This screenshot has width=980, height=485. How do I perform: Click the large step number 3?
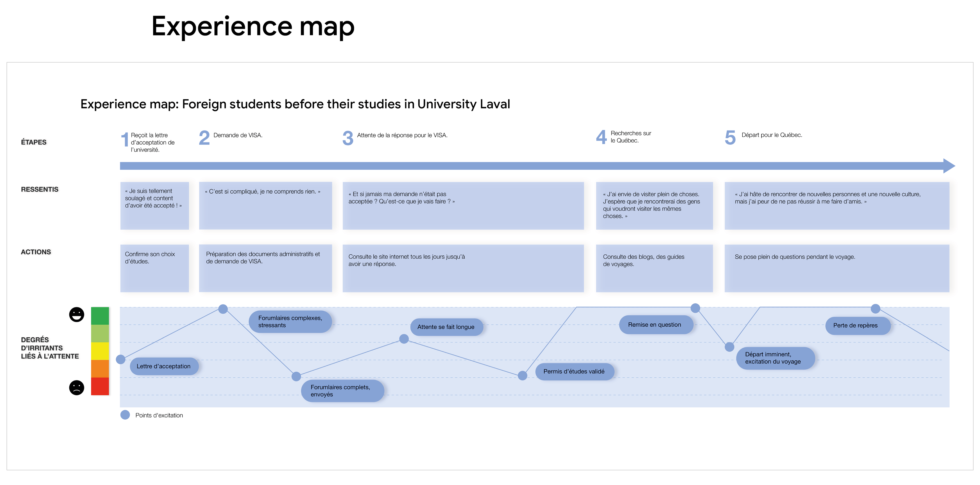[348, 138]
